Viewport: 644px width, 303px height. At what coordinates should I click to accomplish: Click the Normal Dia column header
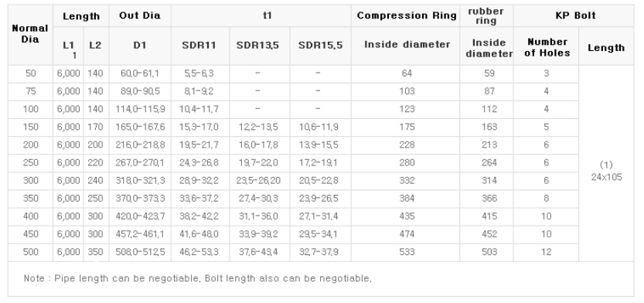click(30, 35)
